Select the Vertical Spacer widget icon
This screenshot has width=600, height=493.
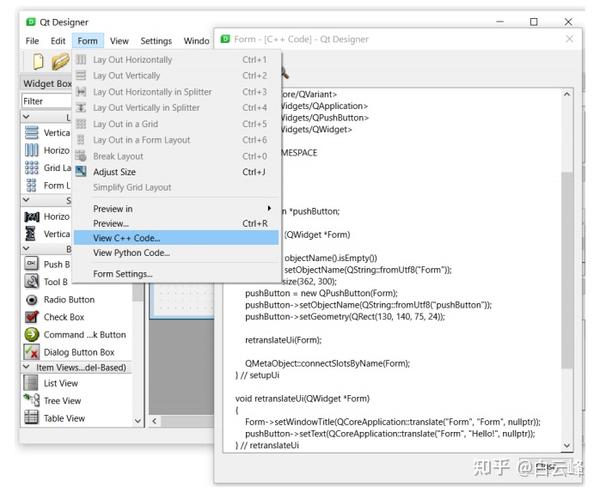click(x=31, y=233)
